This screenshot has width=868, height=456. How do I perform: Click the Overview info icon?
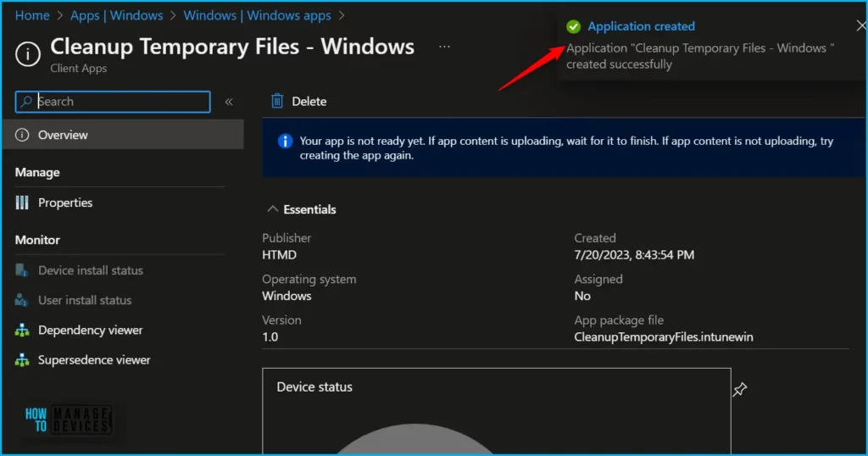(x=22, y=135)
